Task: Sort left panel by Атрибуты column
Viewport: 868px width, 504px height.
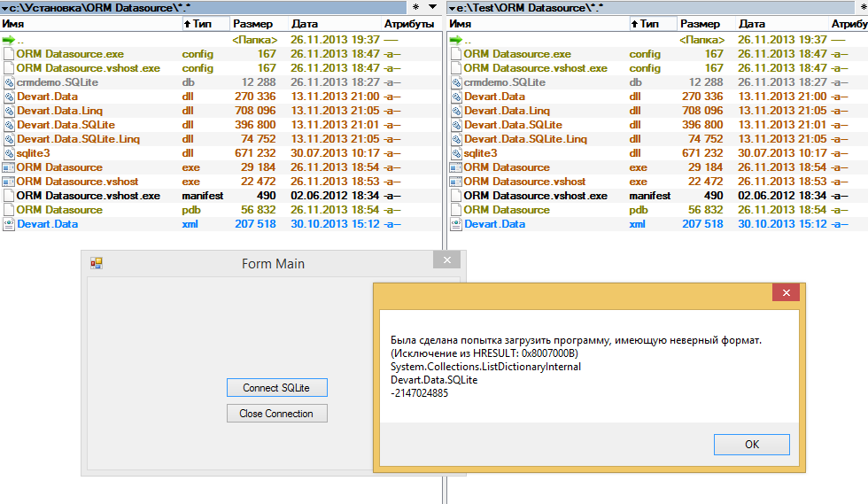Action: 411,24
